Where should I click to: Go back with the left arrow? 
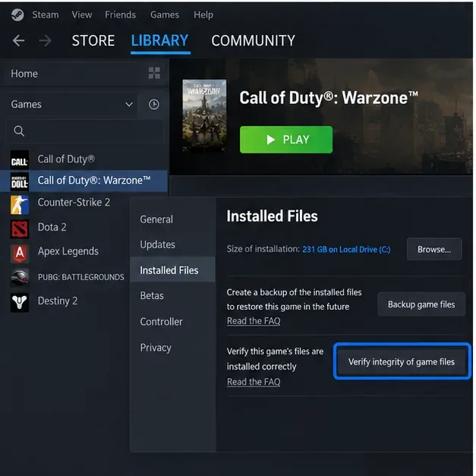pos(19,40)
